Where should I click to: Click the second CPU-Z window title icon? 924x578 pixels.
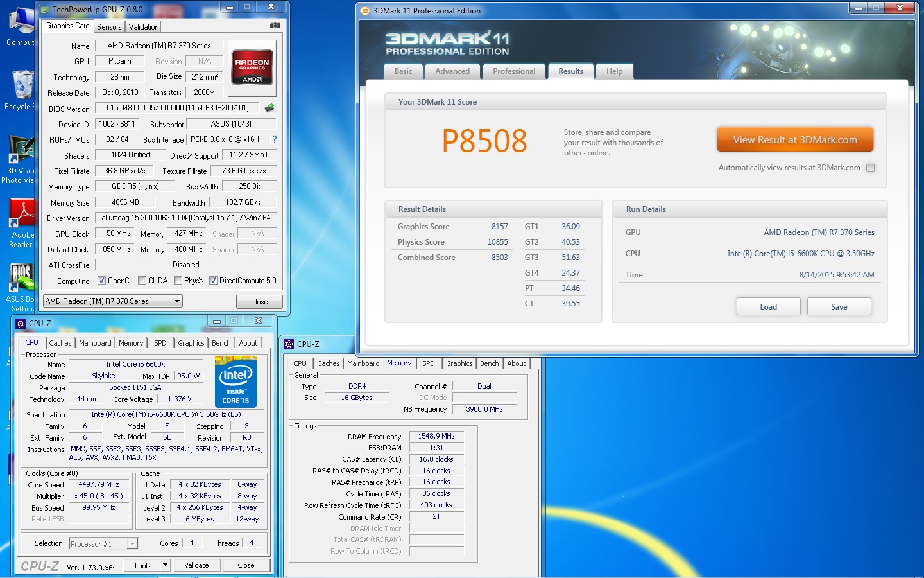(289, 344)
